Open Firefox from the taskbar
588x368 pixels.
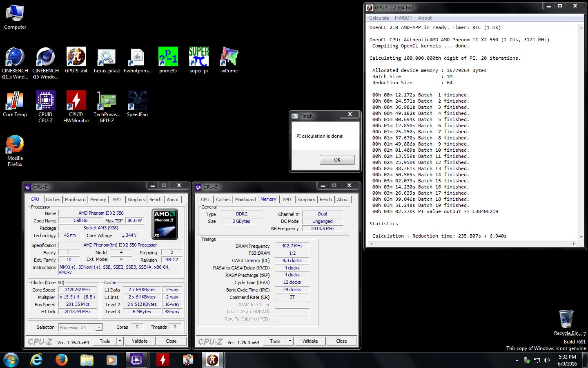click(62, 360)
